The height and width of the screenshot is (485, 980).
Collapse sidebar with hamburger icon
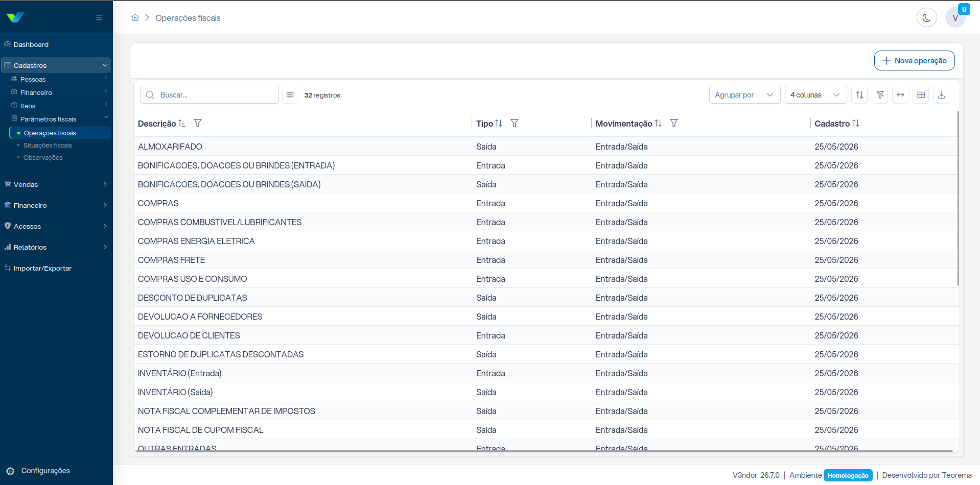point(99,17)
